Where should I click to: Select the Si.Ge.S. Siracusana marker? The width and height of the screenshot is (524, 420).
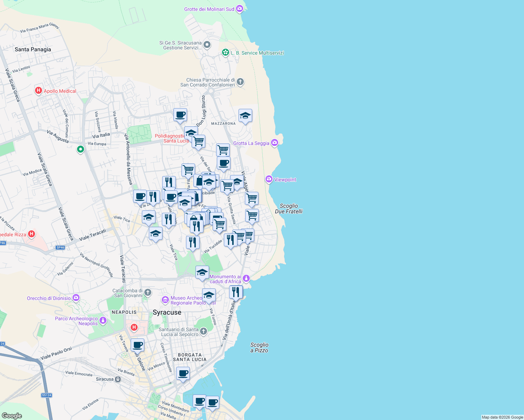(207, 45)
